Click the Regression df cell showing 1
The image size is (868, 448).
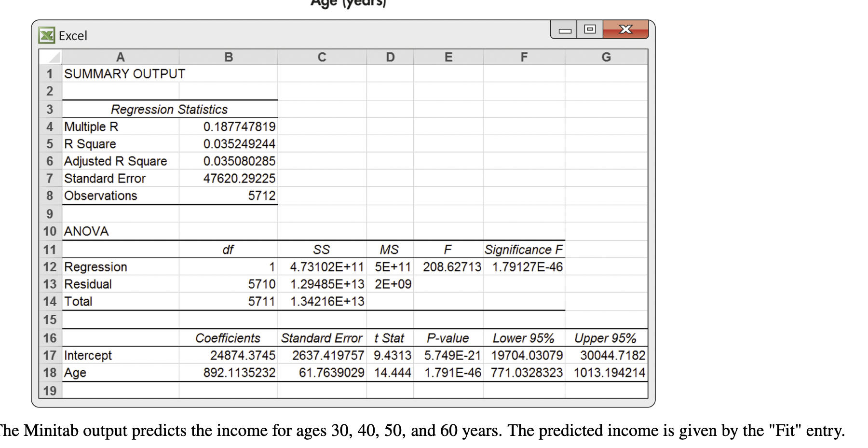click(x=228, y=266)
